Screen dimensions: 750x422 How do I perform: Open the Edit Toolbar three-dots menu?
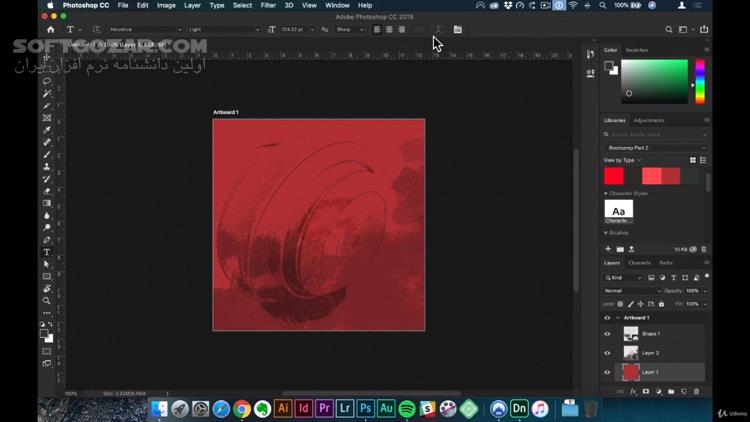pyautogui.click(x=47, y=313)
